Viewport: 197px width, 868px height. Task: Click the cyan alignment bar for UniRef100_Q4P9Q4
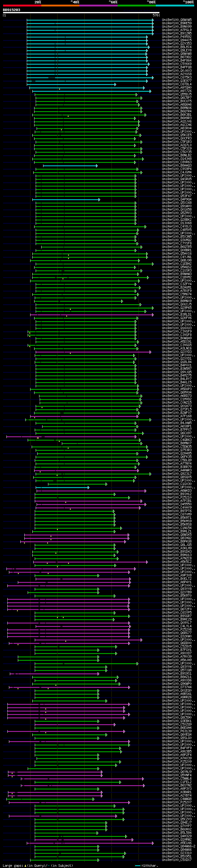click(x=66, y=200)
